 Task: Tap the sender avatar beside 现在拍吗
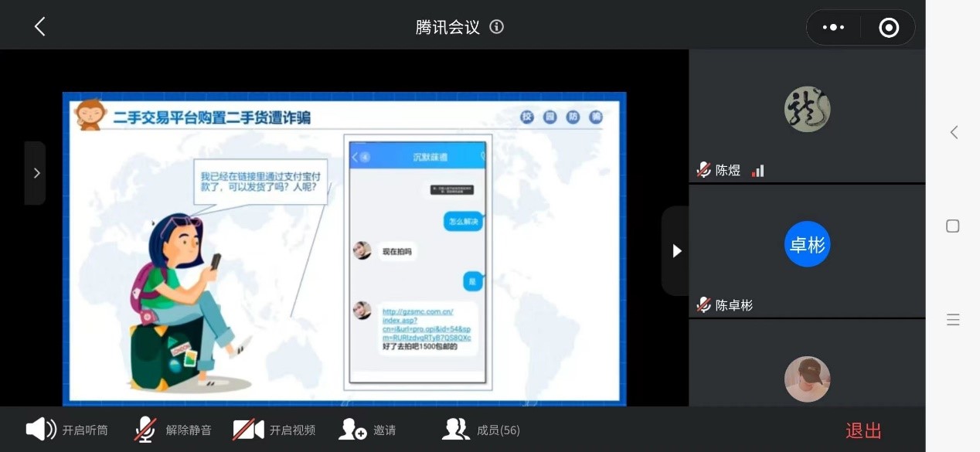[362, 250]
